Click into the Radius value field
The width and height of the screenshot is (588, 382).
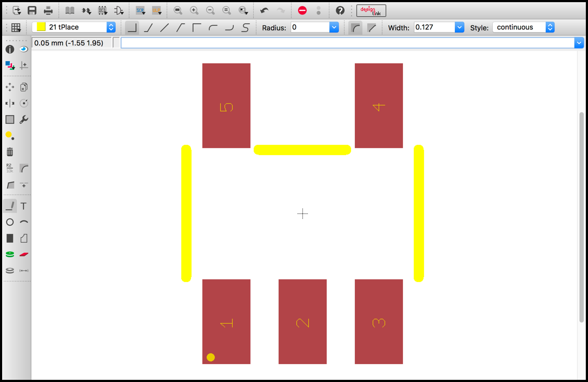[x=310, y=27]
